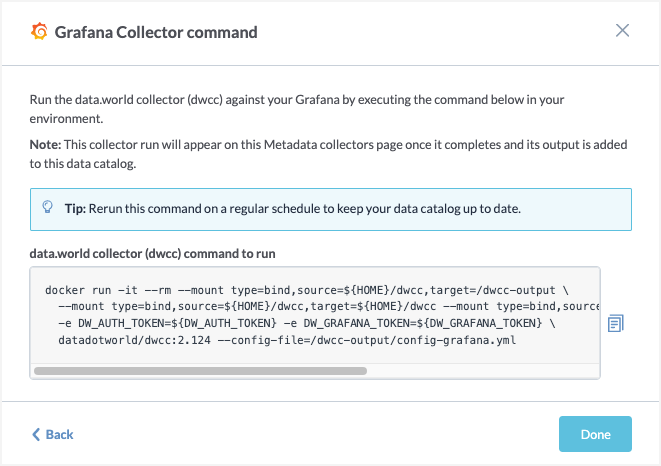
Task: Click the Done button
Action: pos(595,434)
